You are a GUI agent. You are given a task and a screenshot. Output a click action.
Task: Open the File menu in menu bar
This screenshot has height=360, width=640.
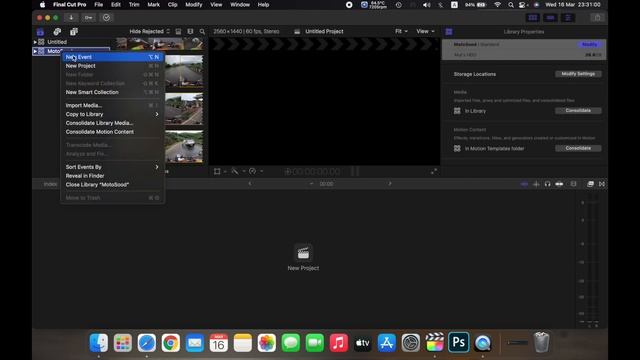point(99,4)
